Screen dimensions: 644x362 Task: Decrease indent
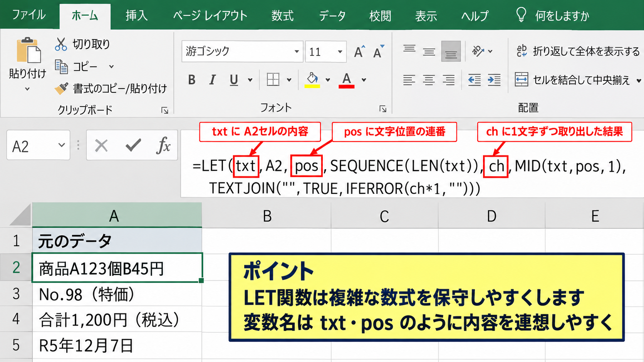pos(474,80)
